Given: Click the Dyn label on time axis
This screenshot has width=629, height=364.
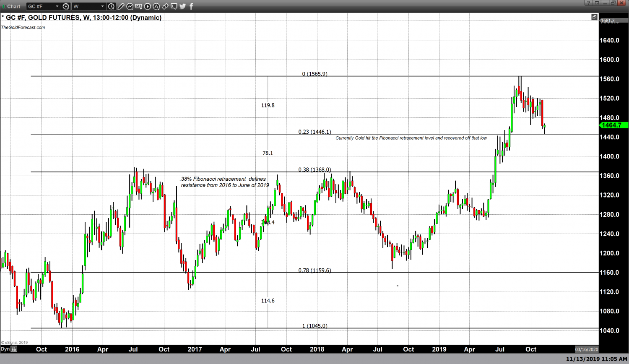Looking at the screenshot, I should (x=5, y=349).
